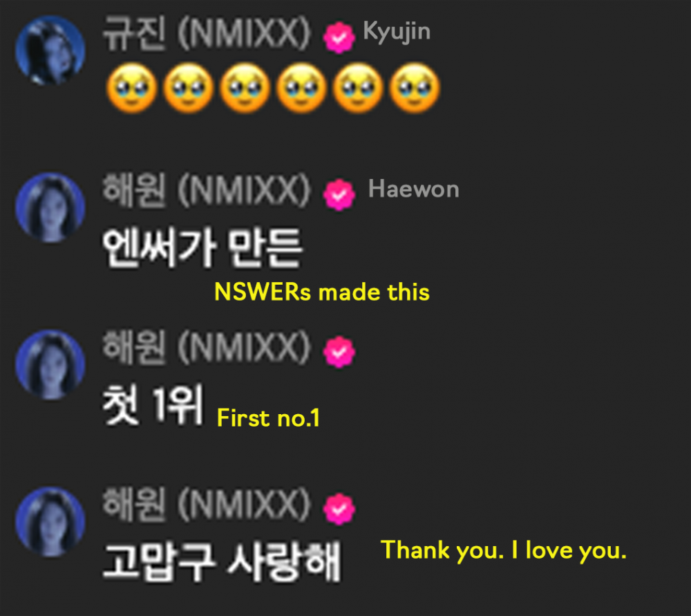Click verified badge above 고맙구 사랑해 message
691x616 pixels.
pyautogui.click(x=339, y=510)
